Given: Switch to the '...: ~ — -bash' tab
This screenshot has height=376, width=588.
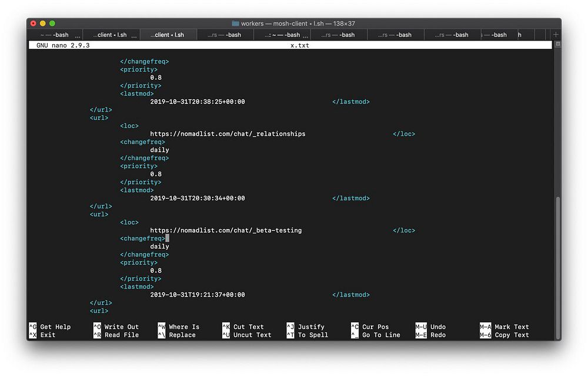Looking at the screenshot, I should pos(282,35).
